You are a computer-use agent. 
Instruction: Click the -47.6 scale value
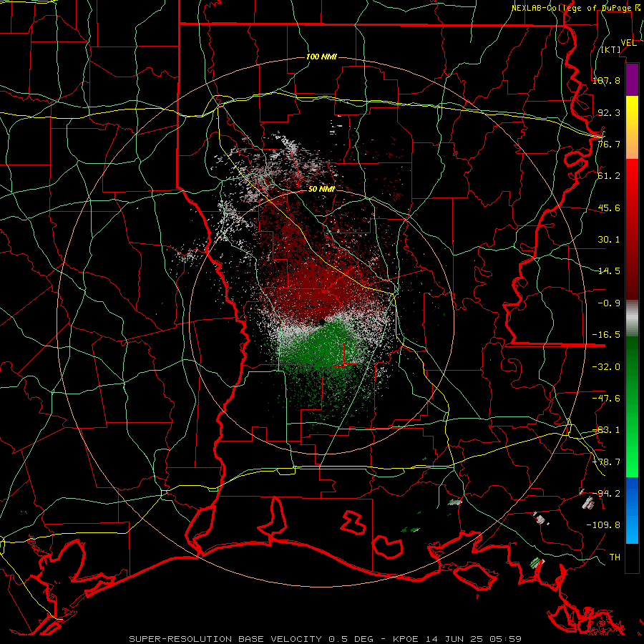click(x=606, y=399)
